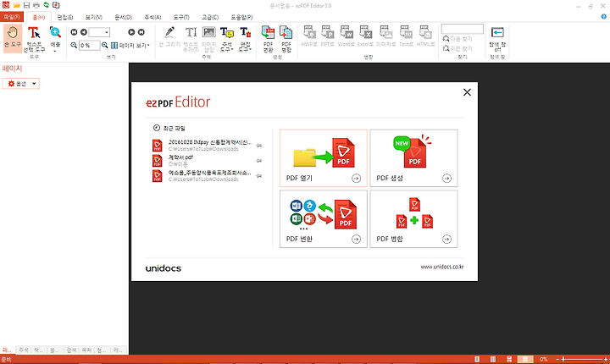Click the PDF 변환 card in start dialog
The height and width of the screenshot is (364, 610).
click(x=324, y=219)
